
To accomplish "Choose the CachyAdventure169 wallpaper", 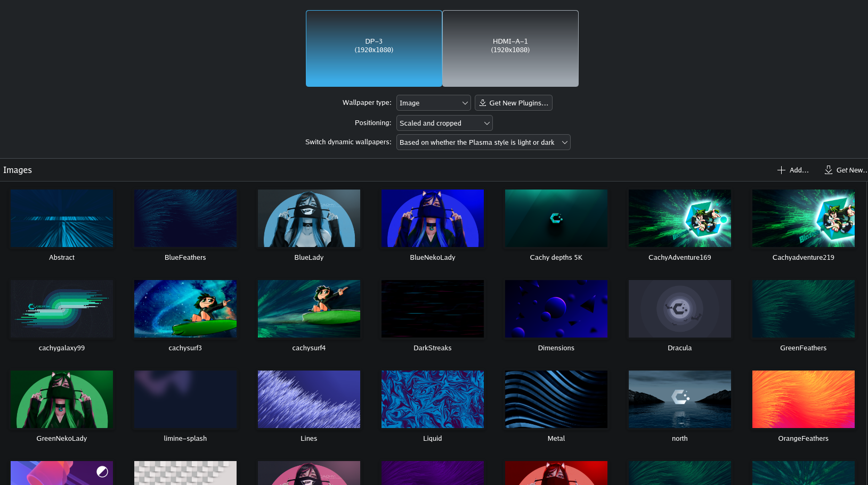I will click(x=680, y=218).
